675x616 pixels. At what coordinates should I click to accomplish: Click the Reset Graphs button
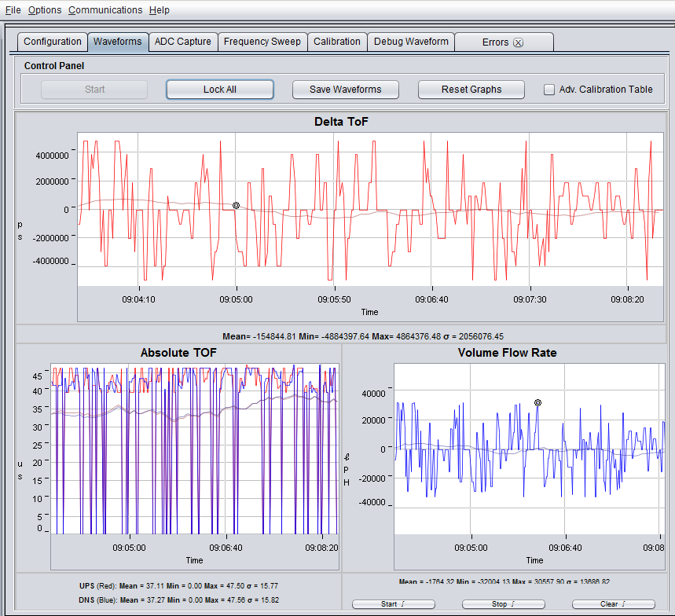[471, 90]
